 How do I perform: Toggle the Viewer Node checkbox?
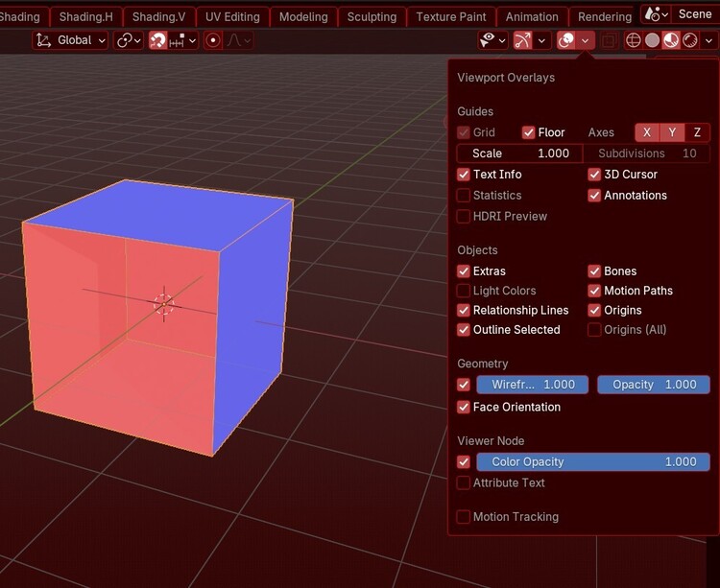[464, 462]
